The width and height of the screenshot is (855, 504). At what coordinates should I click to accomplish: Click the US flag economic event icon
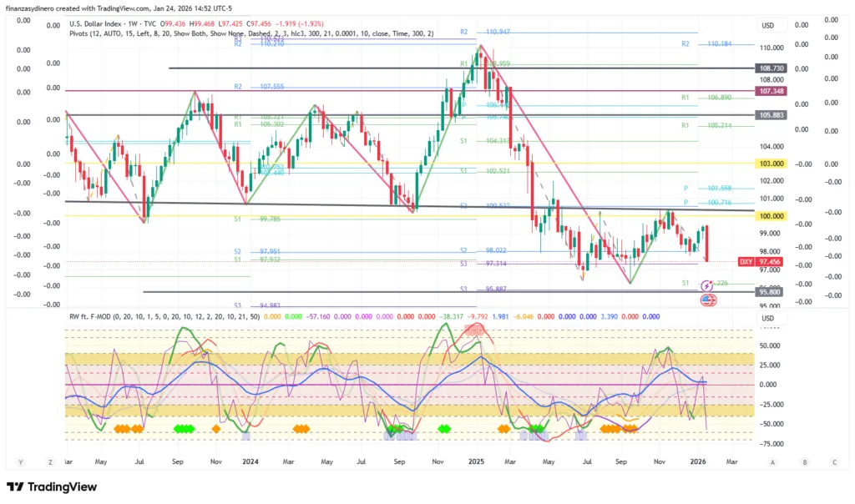(x=708, y=300)
